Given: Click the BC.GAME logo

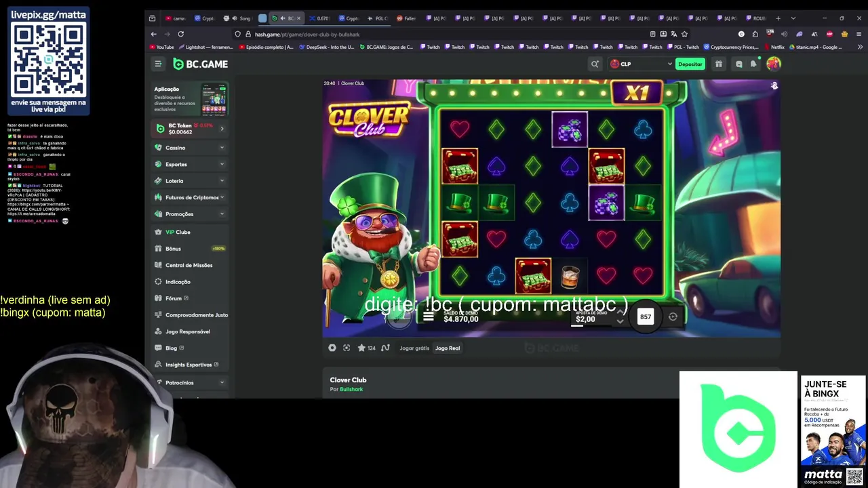Looking at the screenshot, I should pyautogui.click(x=201, y=64).
